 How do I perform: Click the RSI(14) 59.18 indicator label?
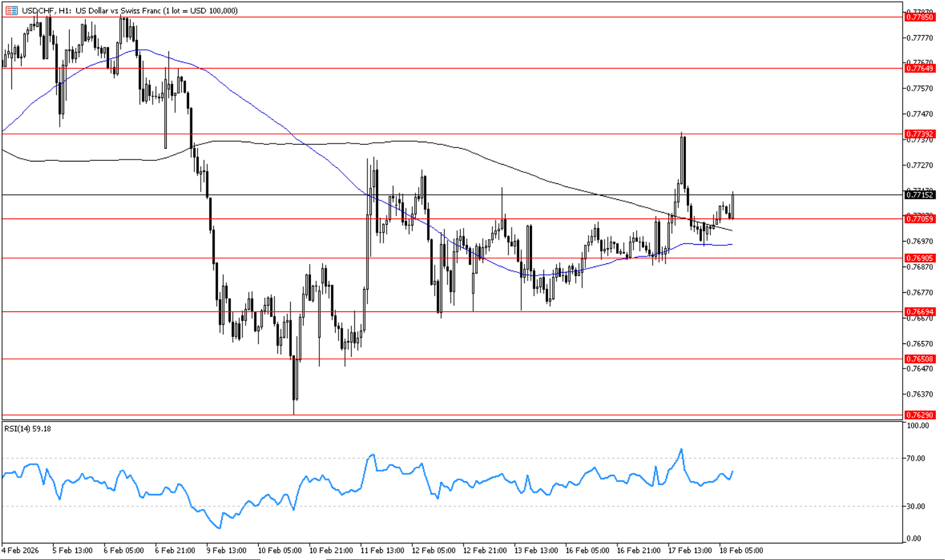28,429
